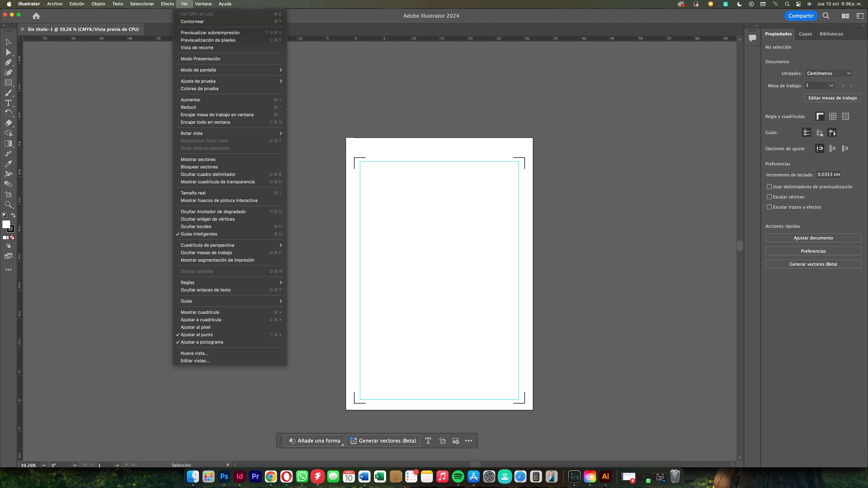Choose Mostrar cuadrícula from Ver menu
Screen dimensions: 868x488
tap(200, 312)
